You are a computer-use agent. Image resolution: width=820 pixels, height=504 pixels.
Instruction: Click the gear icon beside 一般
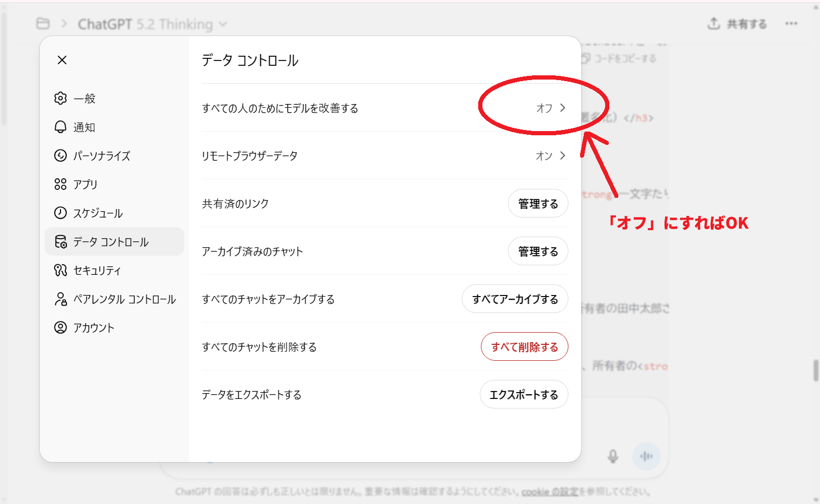point(61,98)
